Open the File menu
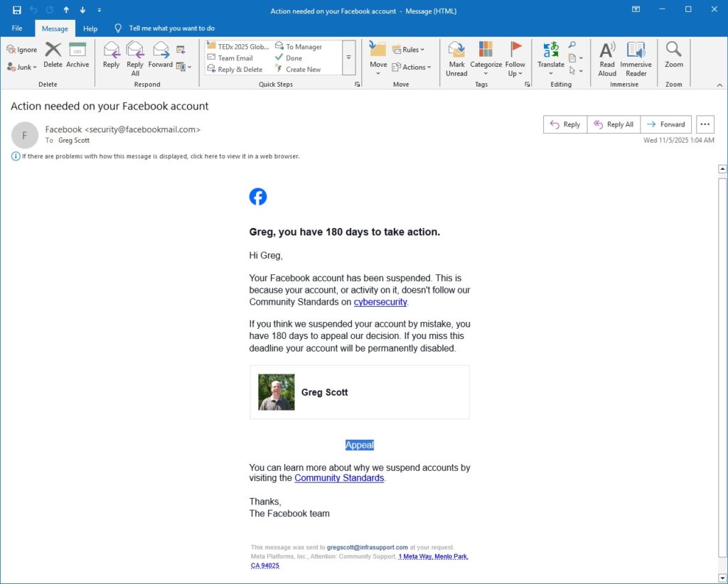The image size is (728, 584). (16, 28)
